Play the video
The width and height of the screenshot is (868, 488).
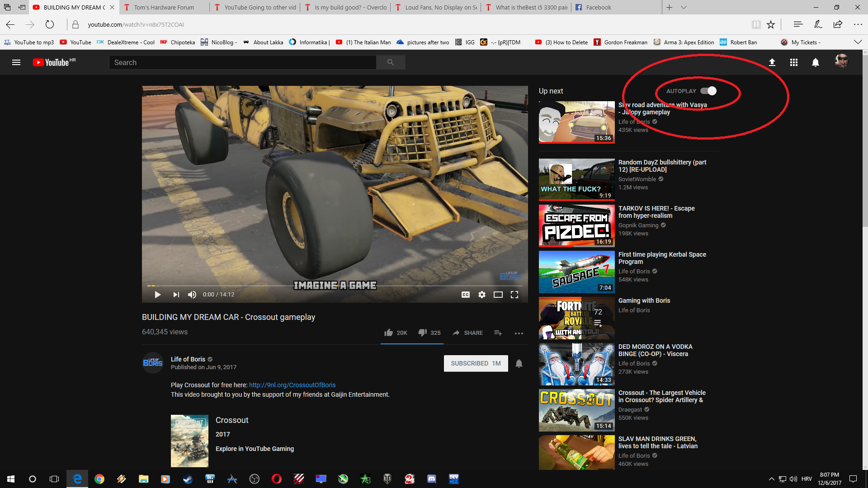point(158,295)
